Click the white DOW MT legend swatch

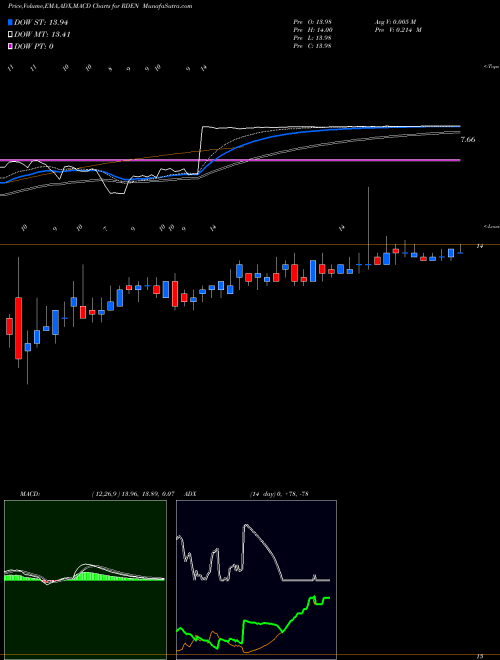tap(10, 35)
